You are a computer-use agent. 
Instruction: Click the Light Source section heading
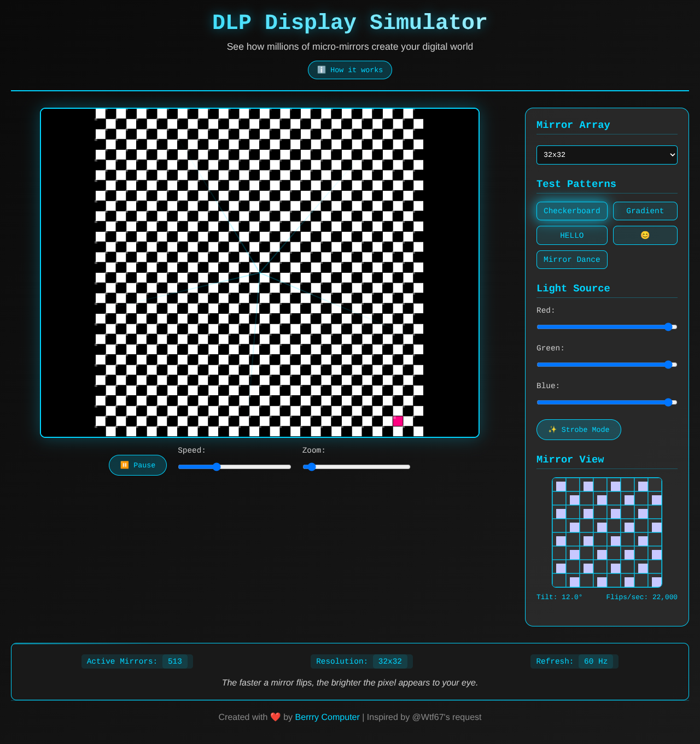click(x=573, y=288)
